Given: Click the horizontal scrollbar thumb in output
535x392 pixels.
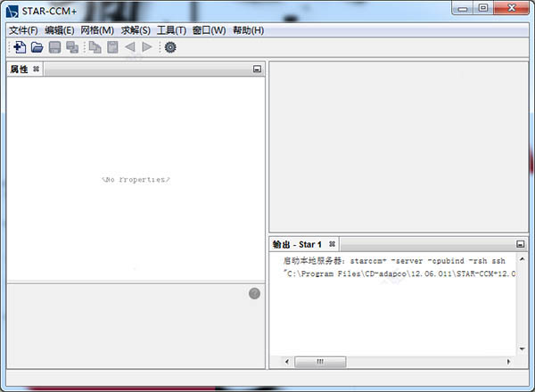Looking at the screenshot, I should point(320,362).
